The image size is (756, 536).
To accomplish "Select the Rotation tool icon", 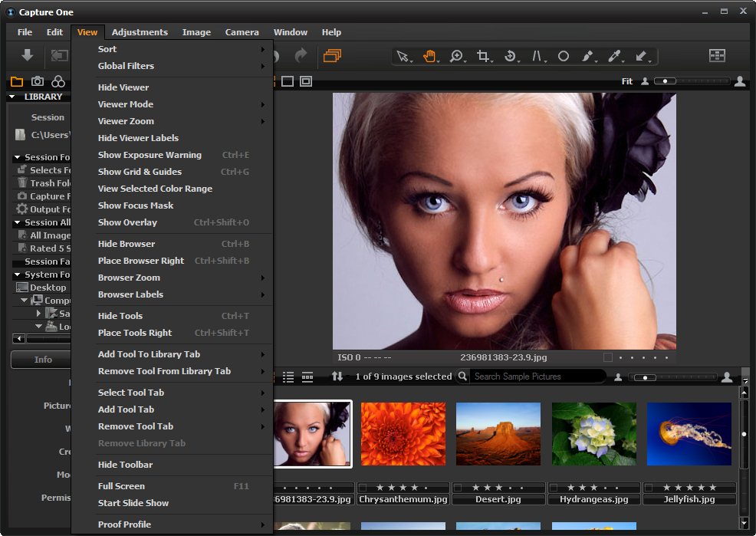I will [x=510, y=56].
